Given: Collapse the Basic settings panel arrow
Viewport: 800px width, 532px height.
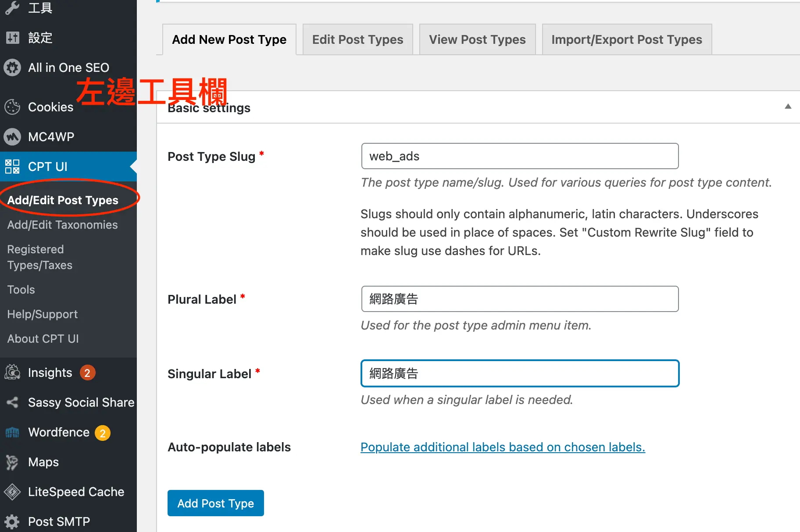Looking at the screenshot, I should pyautogui.click(x=788, y=106).
